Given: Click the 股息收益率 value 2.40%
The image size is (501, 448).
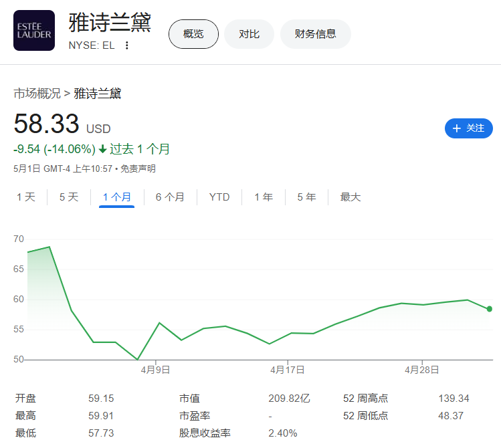Looking at the screenshot, I should tap(283, 433).
